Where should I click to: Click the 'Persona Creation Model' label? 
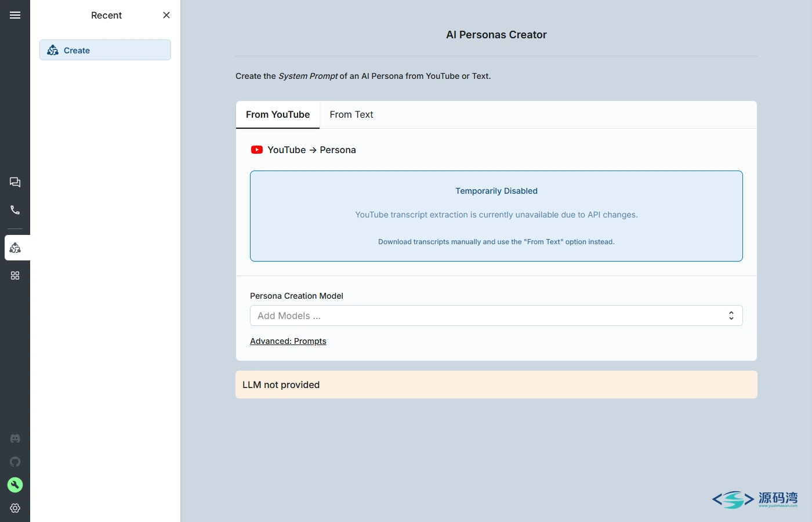click(296, 296)
